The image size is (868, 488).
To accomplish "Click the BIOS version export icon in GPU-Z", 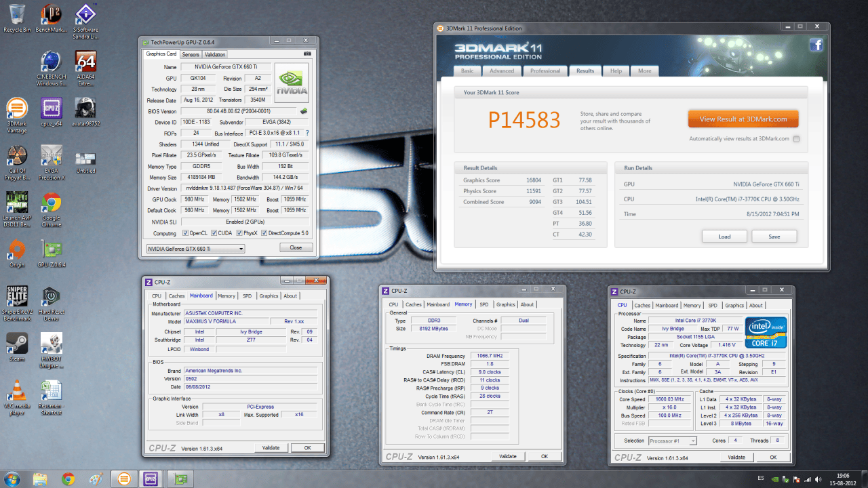I will [304, 110].
